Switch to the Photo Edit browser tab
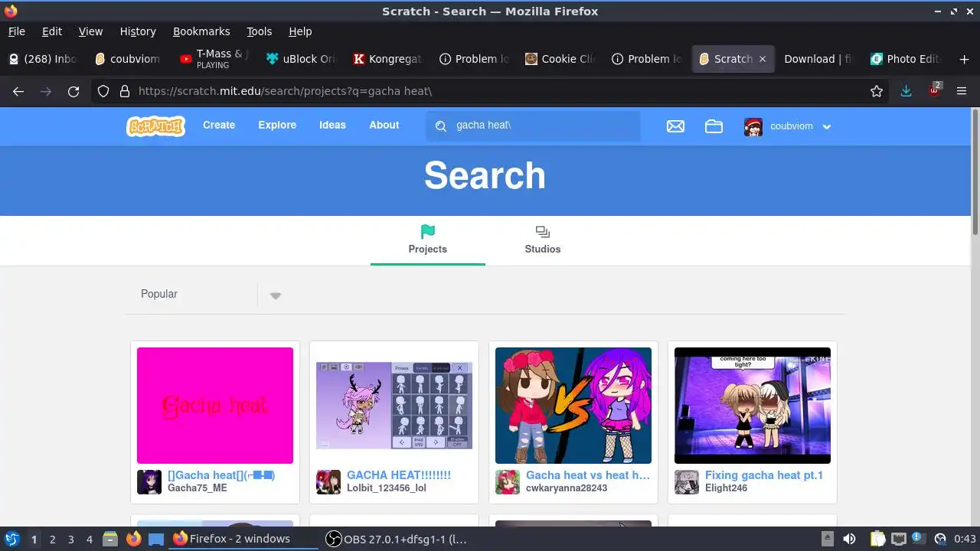This screenshot has width=980, height=551. (x=904, y=59)
